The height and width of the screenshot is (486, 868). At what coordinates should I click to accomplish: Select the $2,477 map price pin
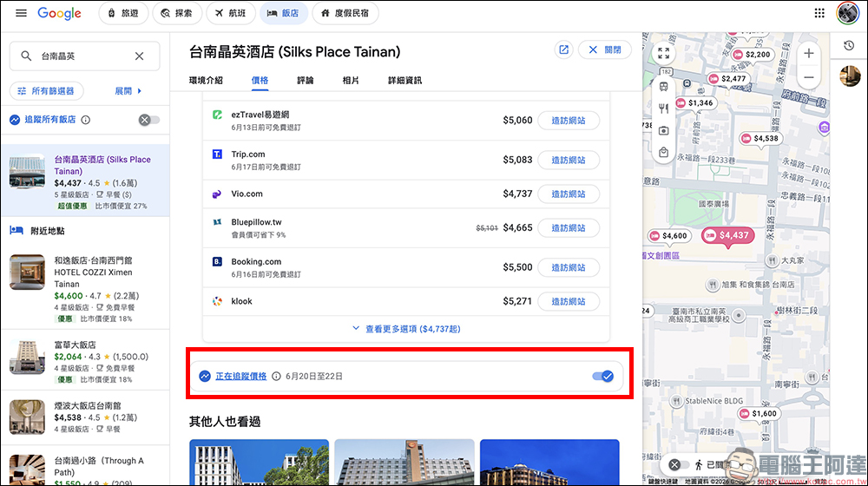coord(728,79)
